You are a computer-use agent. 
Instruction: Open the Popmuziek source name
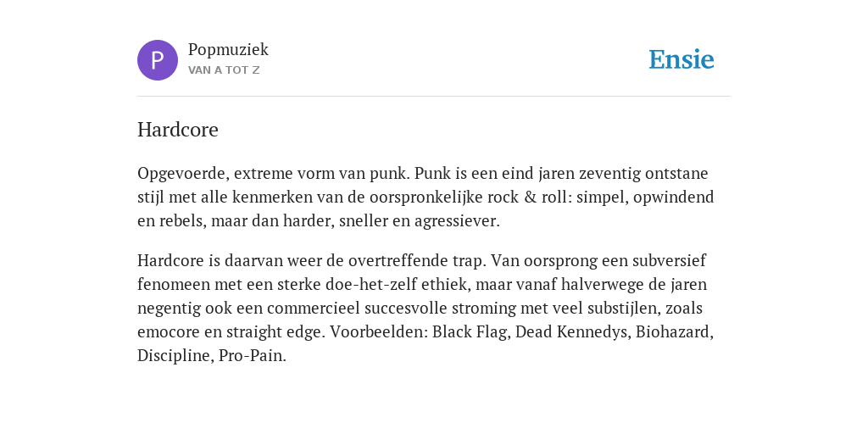tap(228, 49)
